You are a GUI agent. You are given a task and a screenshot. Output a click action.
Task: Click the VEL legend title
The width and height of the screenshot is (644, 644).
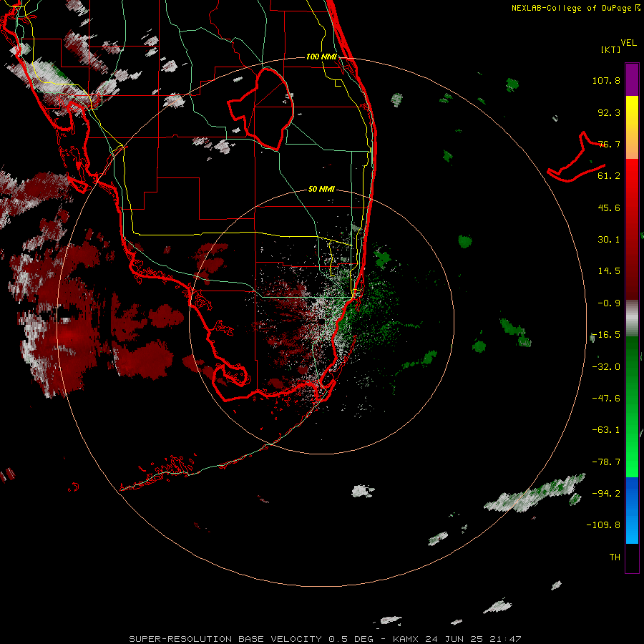pos(628,42)
